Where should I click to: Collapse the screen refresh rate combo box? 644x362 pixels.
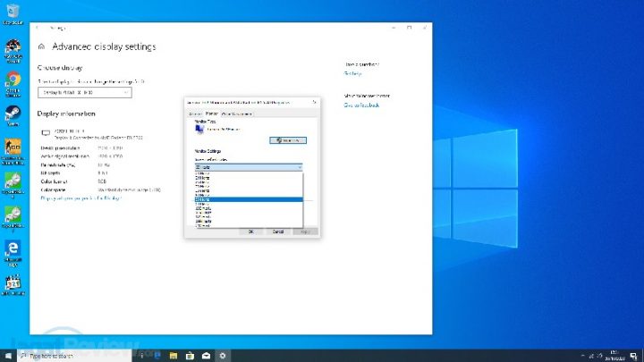point(248,167)
